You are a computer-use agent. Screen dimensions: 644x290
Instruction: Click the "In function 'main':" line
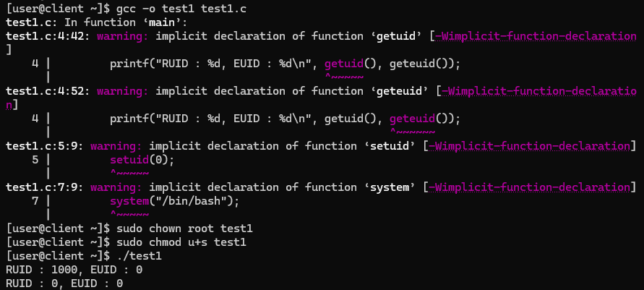tap(126, 22)
